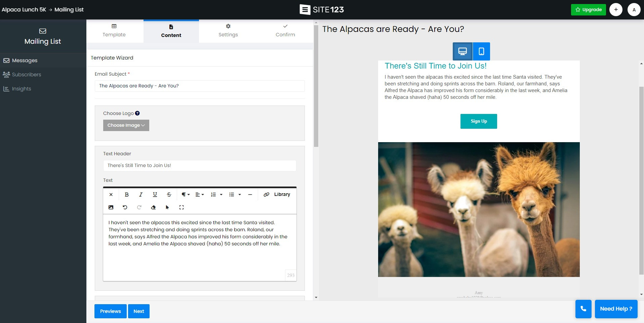Switch preview to mobile phone view
Image resolution: width=644 pixels, height=323 pixels.
coord(481,51)
